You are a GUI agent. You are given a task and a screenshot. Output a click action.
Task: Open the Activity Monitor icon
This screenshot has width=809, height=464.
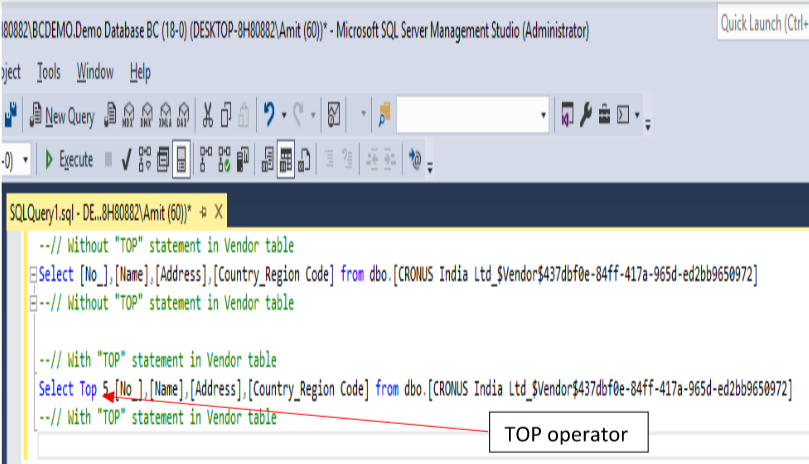(x=334, y=115)
